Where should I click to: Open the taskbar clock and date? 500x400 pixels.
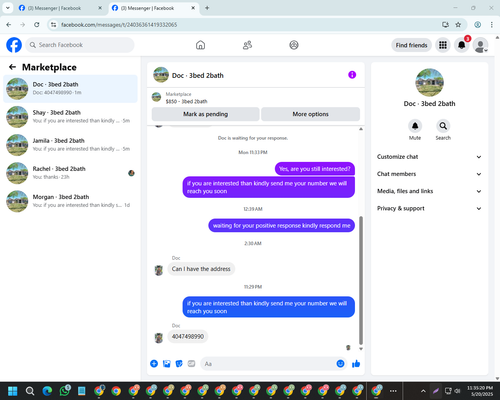[x=480, y=391]
